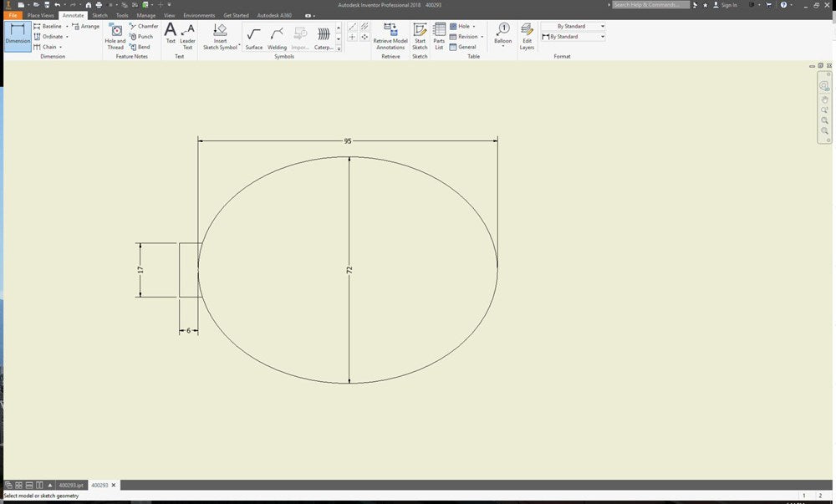Click Retrieve Model Annotations

pos(390,36)
